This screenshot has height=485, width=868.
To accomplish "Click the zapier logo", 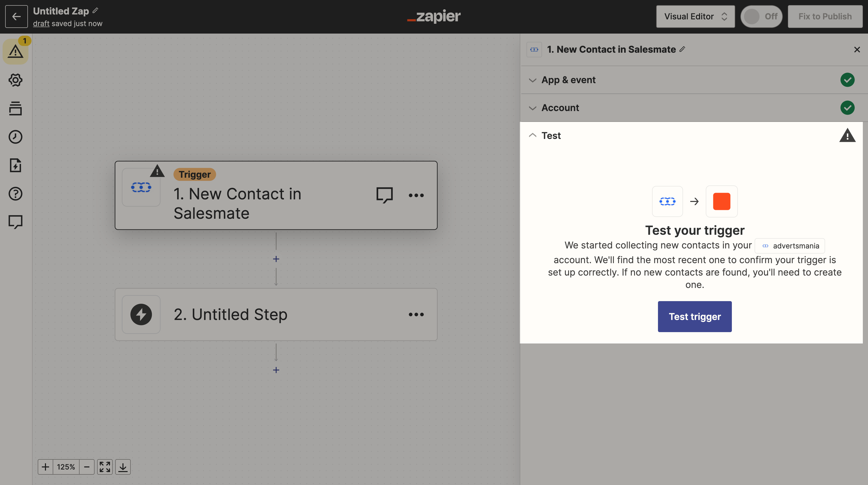I will 434,16.
